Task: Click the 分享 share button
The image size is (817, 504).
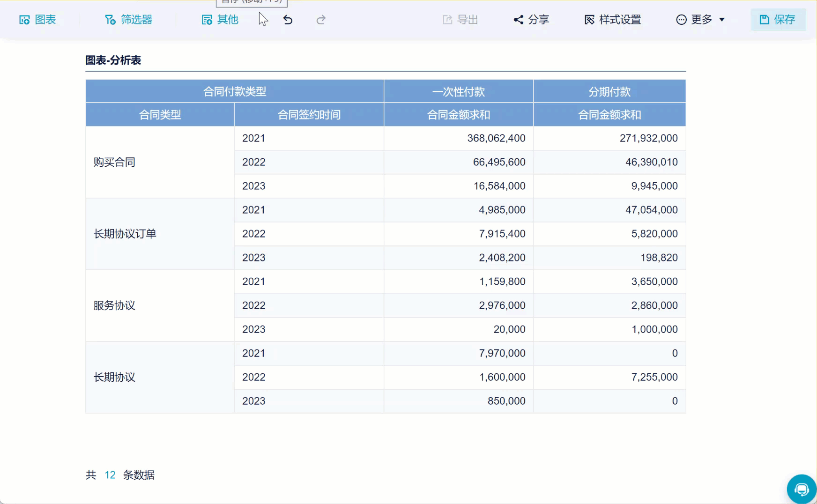Action: tap(531, 20)
